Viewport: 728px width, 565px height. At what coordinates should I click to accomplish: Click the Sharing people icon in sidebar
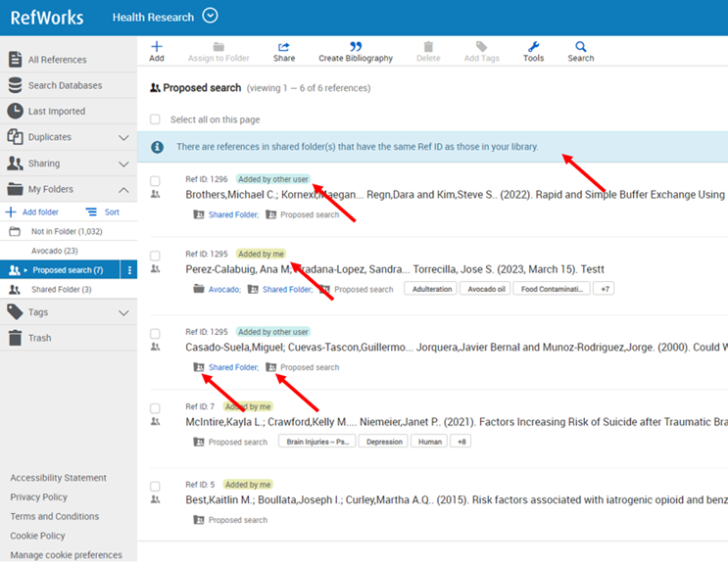click(15, 164)
